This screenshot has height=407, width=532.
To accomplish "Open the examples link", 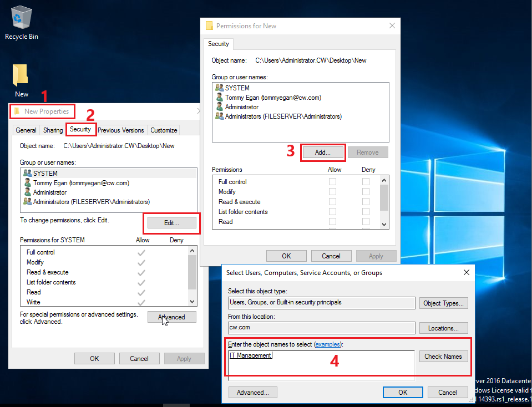I will point(327,345).
